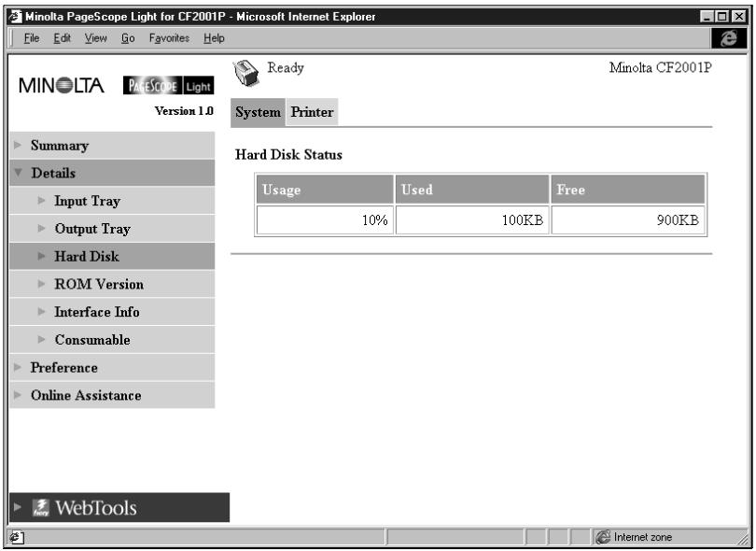The height and width of the screenshot is (551, 756).
Task: Click the arrow beside ROM Version
Action: 41,284
